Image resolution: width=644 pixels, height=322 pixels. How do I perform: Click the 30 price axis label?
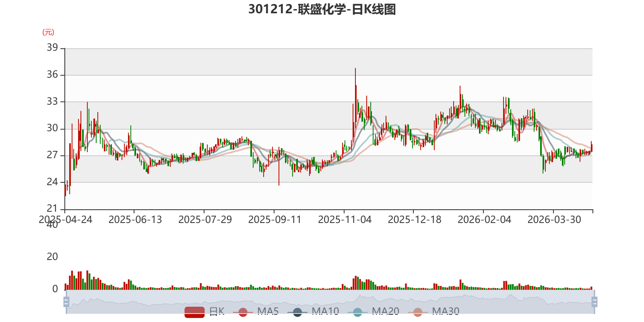[52, 128]
